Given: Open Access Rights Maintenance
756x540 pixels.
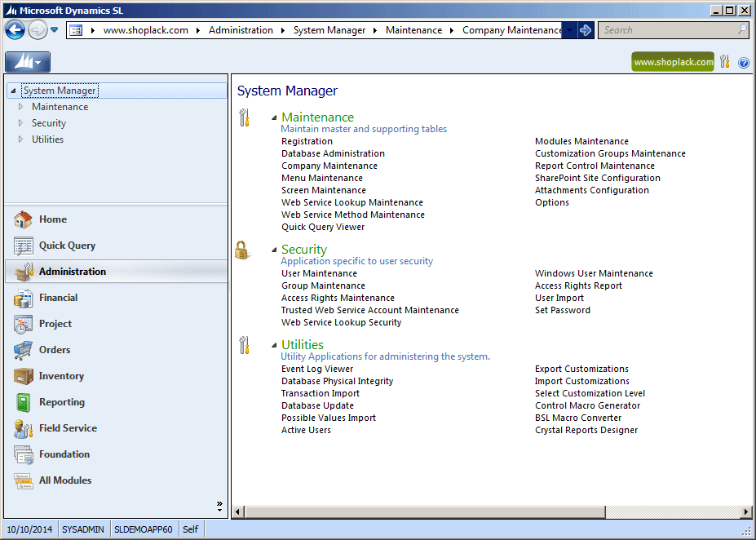Looking at the screenshot, I should click(338, 298).
